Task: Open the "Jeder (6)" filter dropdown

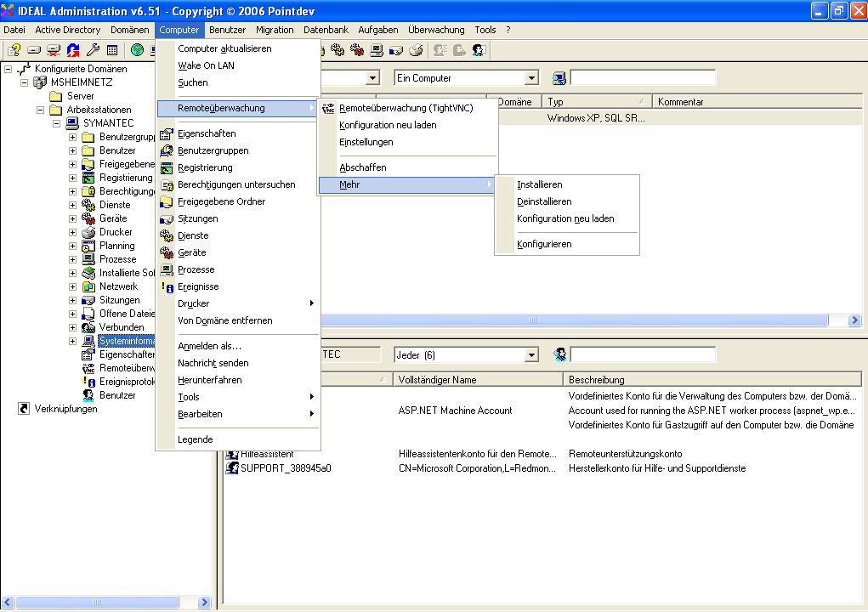Action: pos(531,354)
